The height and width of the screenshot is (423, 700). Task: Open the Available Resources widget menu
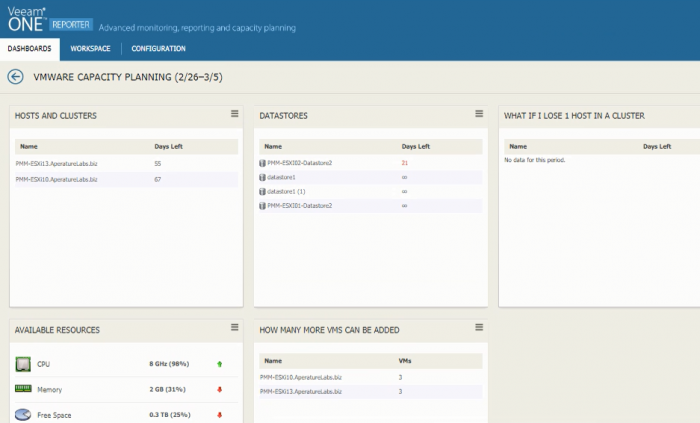[235, 327]
